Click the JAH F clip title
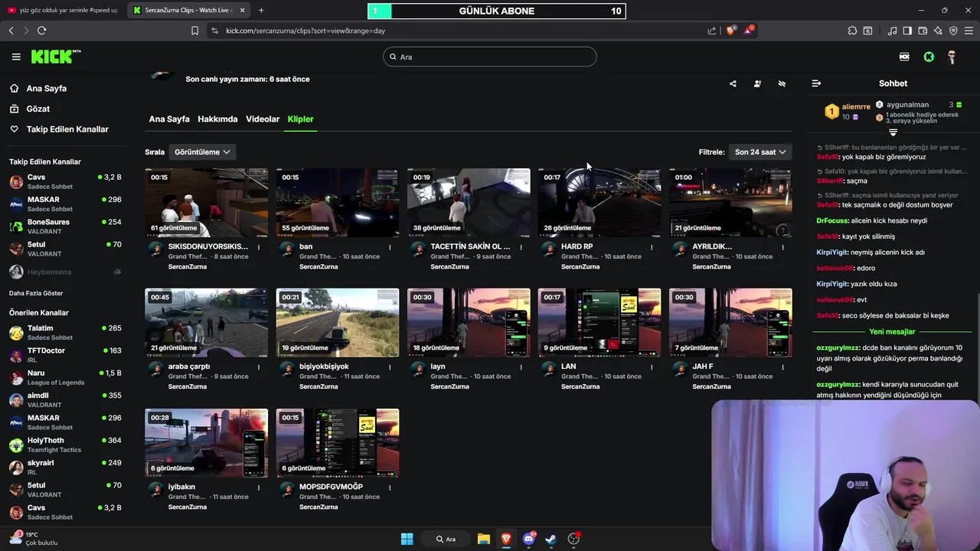980x551 pixels. click(x=703, y=367)
